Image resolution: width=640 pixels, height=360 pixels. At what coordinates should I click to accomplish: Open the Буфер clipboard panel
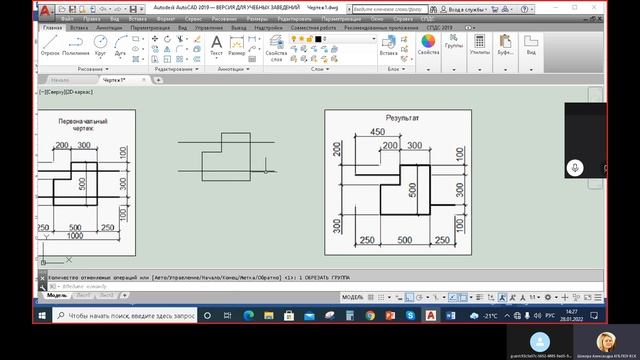click(505, 44)
